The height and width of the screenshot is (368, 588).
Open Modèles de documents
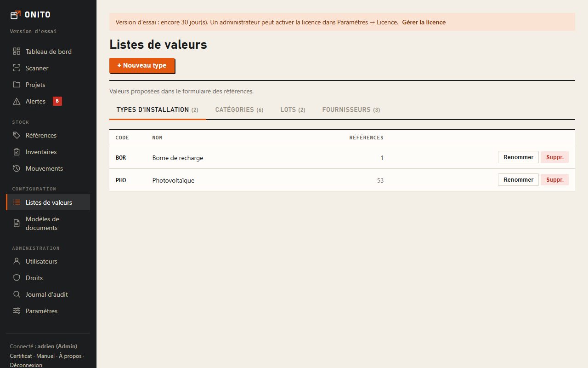pyautogui.click(x=48, y=223)
